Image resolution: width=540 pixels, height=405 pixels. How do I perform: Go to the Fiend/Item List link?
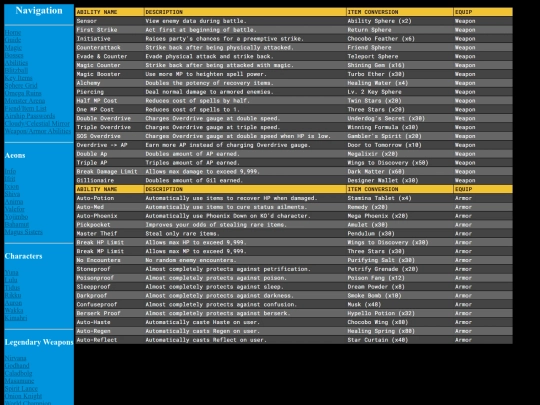click(25, 108)
